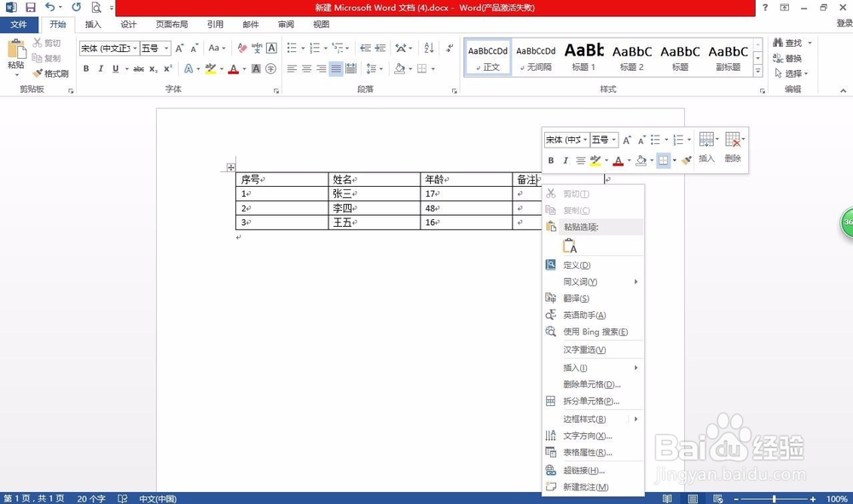
Task: Click the Redo icon in quick access toolbar
Action: click(x=76, y=7)
